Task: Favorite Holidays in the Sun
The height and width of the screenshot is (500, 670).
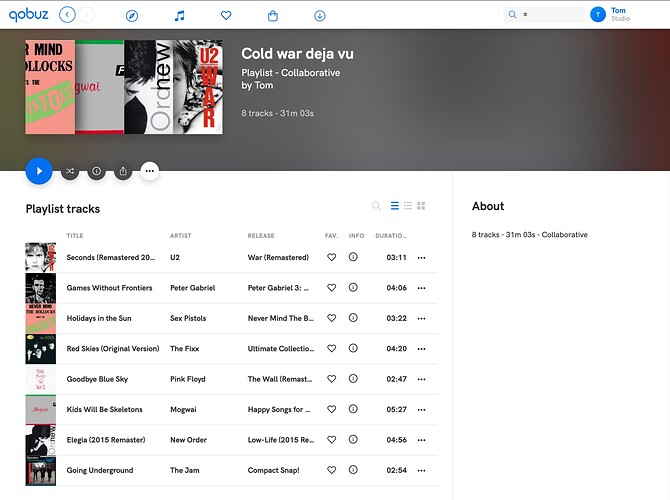Action: [x=332, y=318]
